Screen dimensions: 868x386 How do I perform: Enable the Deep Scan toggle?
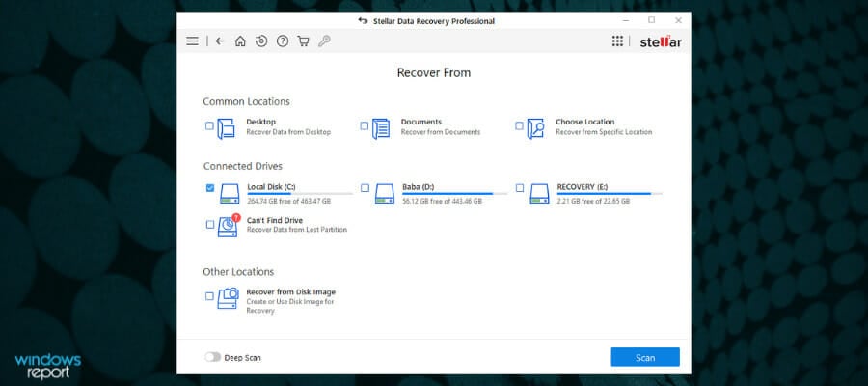[212, 357]
